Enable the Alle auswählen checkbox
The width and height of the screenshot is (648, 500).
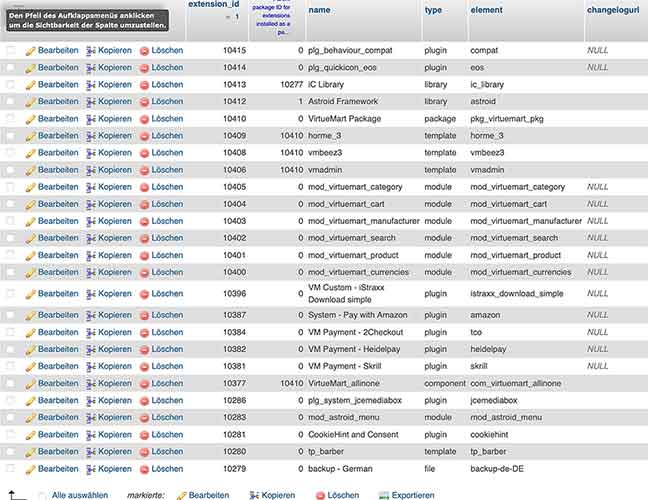42,495
